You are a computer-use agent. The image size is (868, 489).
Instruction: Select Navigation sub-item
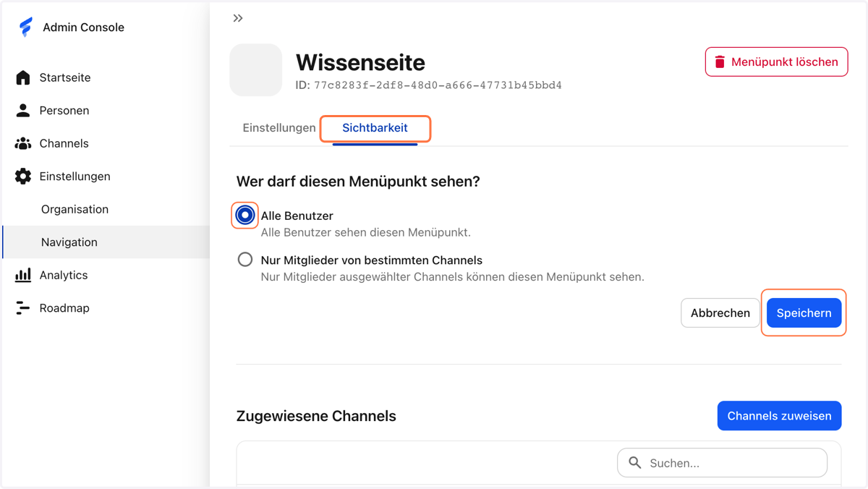(x=105, y=242)
